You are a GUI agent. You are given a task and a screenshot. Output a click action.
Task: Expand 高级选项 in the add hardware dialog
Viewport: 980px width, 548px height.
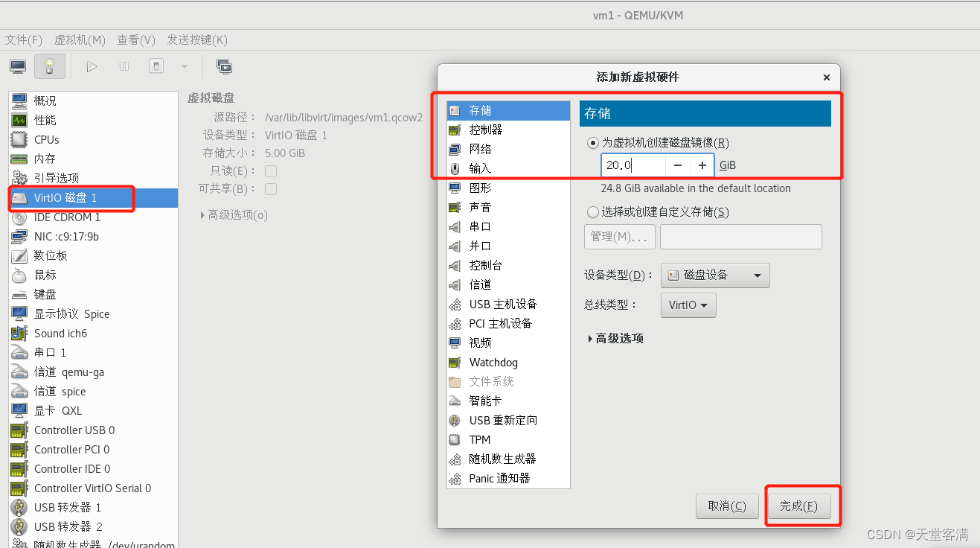(615, 338)
